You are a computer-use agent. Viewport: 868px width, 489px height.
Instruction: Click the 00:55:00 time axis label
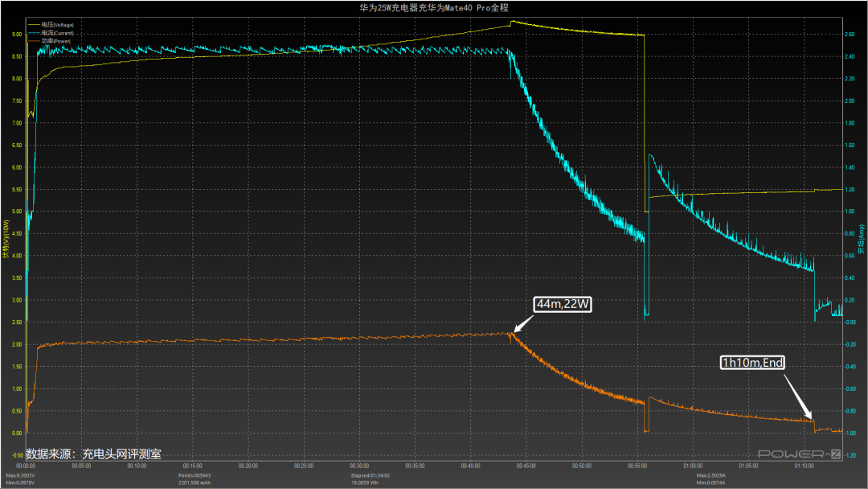pyautogui.click(x=637, y=466)
